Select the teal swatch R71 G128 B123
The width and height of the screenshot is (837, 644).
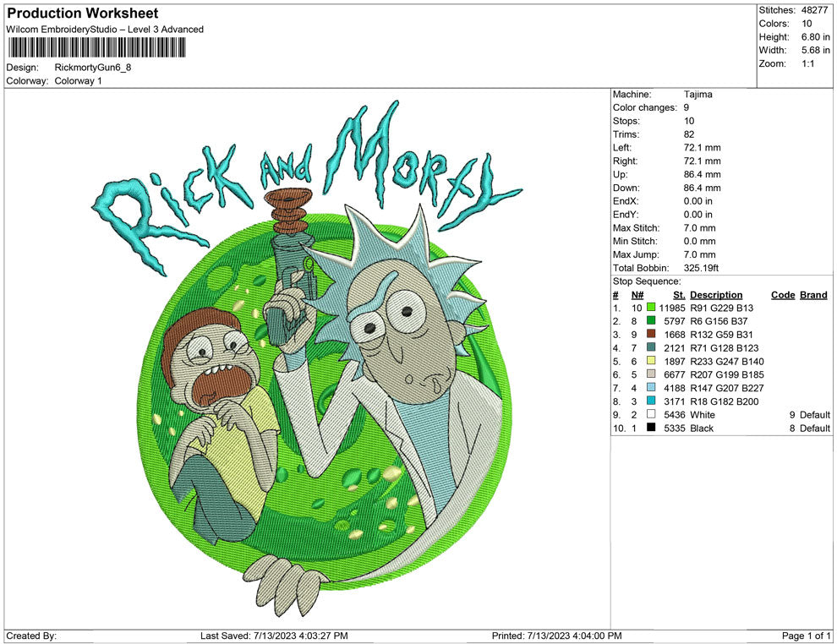click(x=651, y=347)
